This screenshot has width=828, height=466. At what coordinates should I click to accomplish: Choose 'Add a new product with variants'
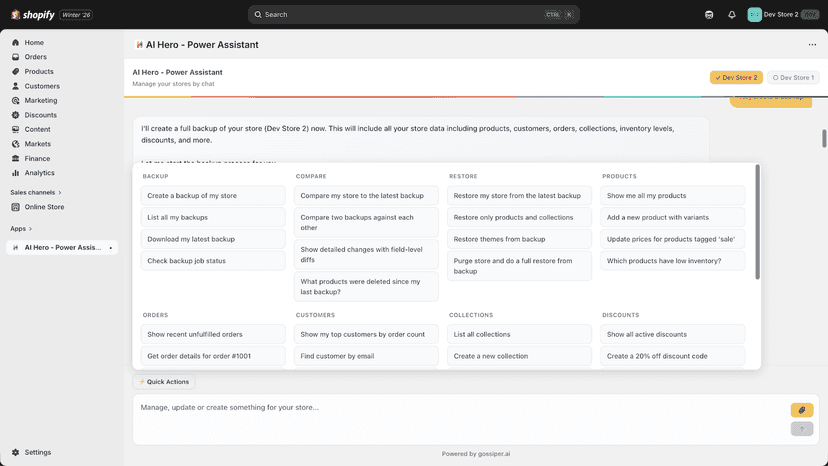coord(672,217)
